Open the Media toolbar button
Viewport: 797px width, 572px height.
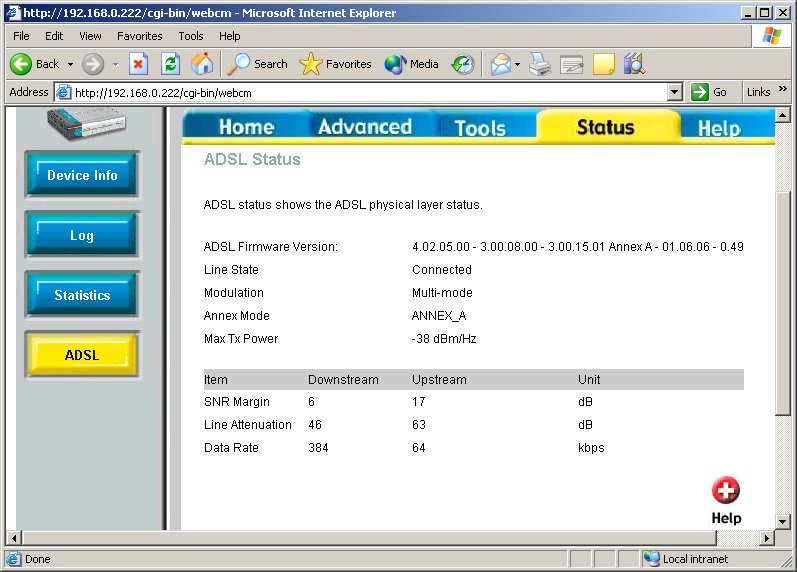[x=412, y=64]
